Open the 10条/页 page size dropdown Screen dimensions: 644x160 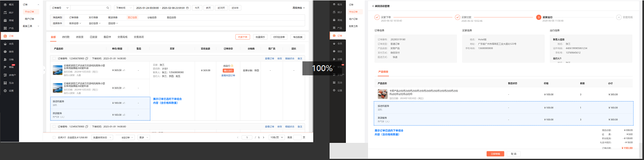click(277, 137)
